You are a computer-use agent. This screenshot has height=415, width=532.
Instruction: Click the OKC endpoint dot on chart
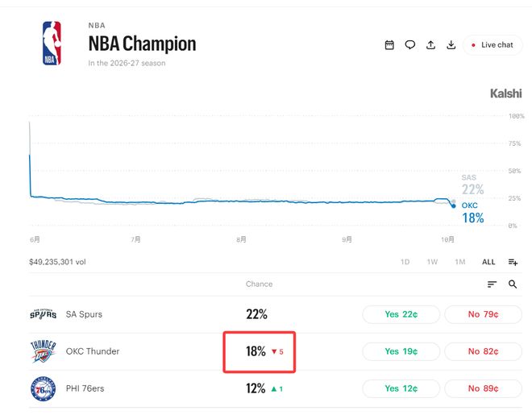[x=454, y=205]
